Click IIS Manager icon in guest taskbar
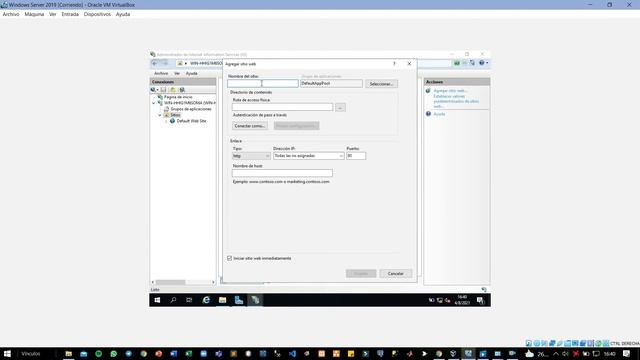The width and height of the screenshot is (640, 360). pyautogui.click(x=255, y=300)
